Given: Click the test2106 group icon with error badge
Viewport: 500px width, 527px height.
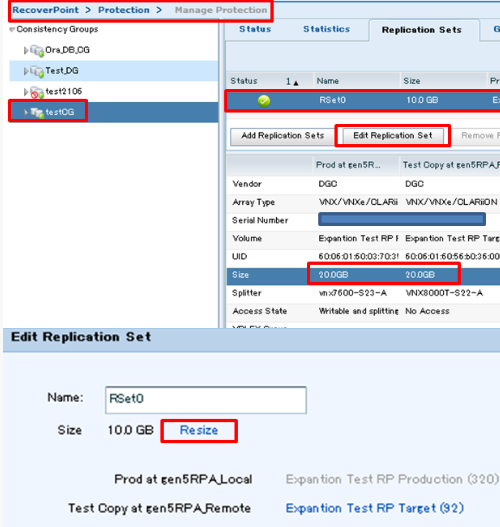Looking at the screenshot, I should click(37, 92).
